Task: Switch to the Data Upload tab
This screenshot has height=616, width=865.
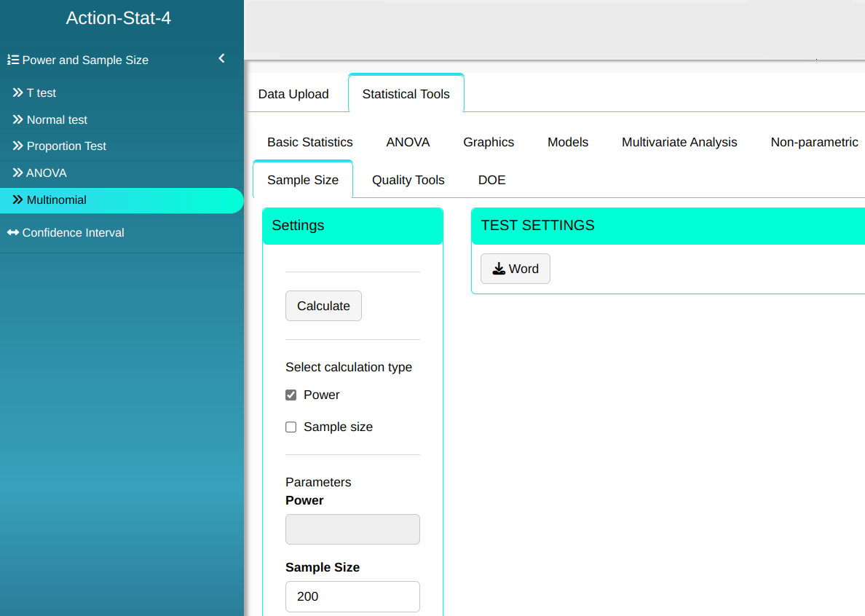Action: click(293, 94)
